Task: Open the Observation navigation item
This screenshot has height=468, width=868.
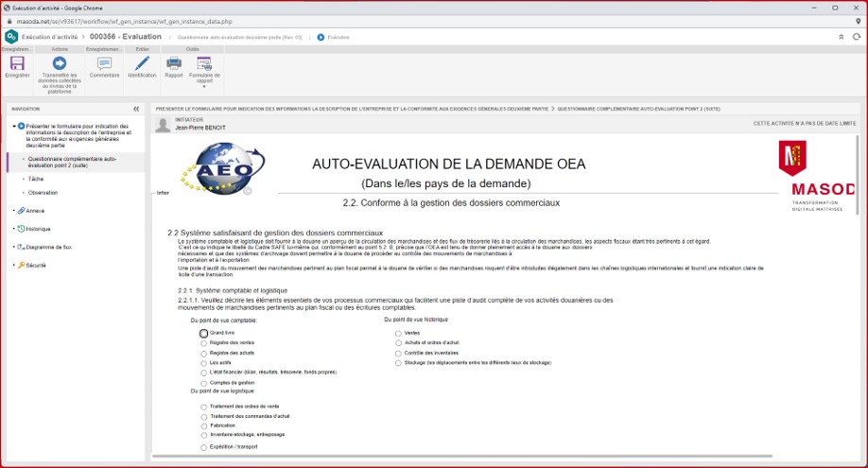Action: coord(43,193)
